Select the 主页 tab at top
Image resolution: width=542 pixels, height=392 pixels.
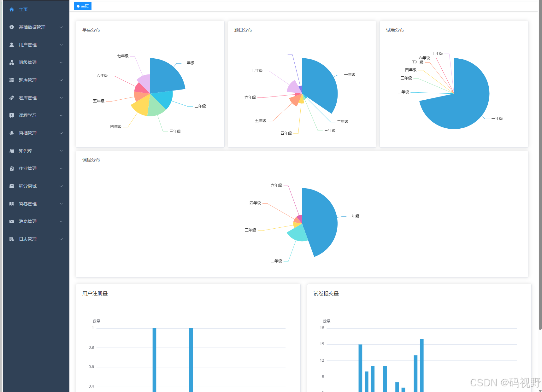(x=83, y=6)
